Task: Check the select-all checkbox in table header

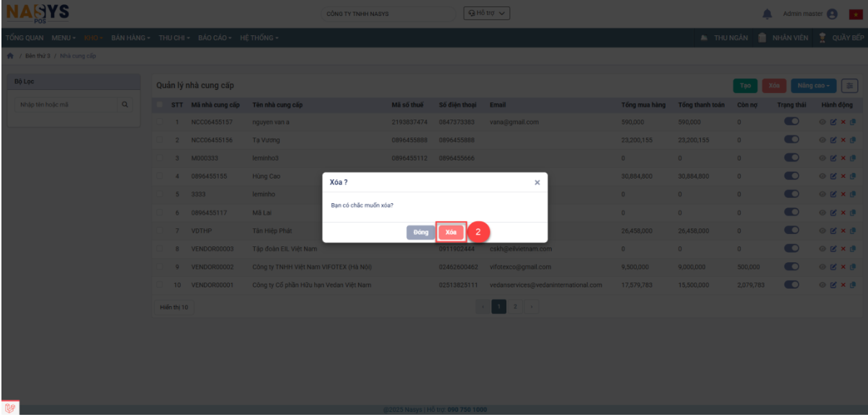Action: (161, 105)
